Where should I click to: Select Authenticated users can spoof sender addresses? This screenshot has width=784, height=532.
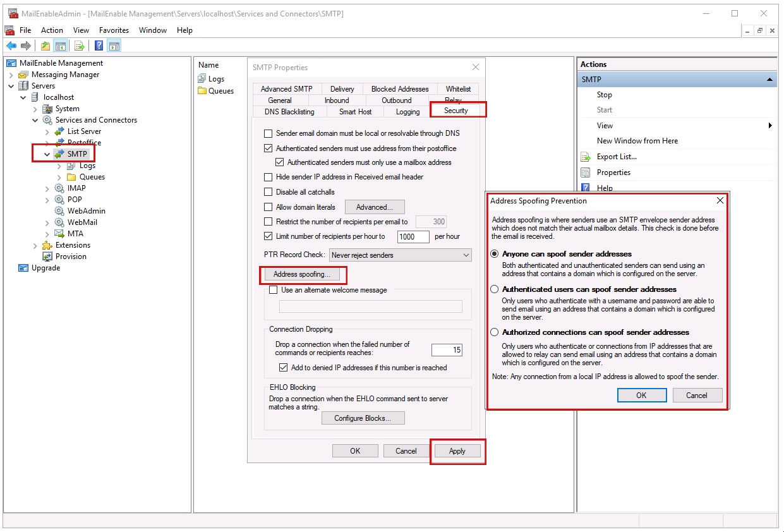pyautogui.click(x=495, y=289)
